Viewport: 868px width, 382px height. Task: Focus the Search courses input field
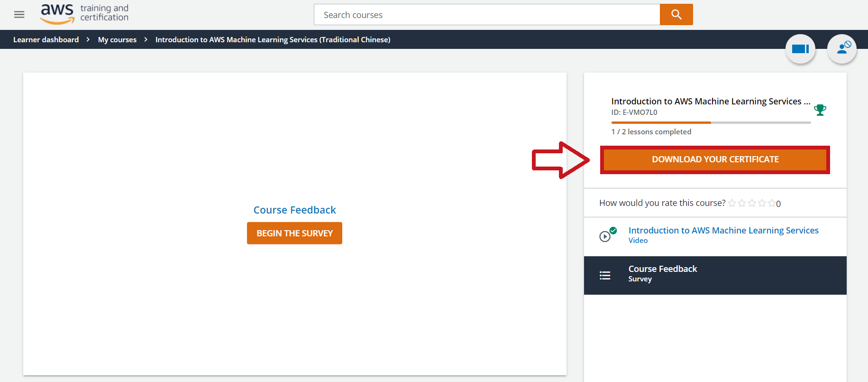coord(486,15)
